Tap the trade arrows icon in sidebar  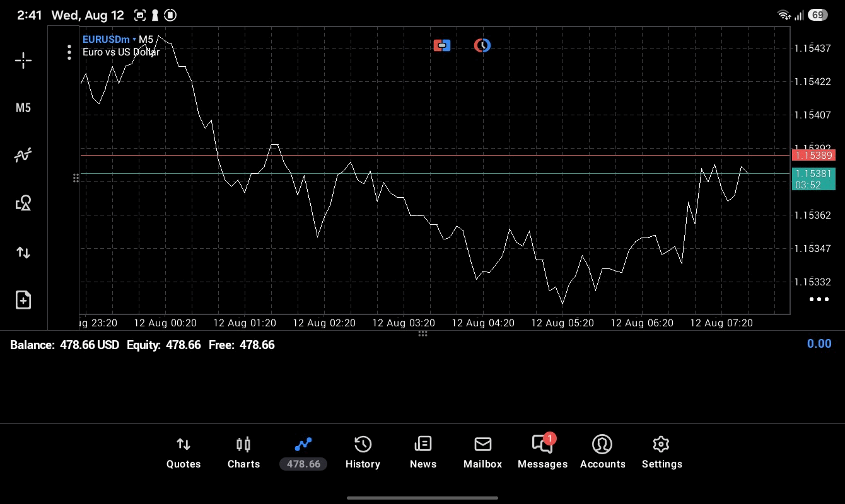23,253
